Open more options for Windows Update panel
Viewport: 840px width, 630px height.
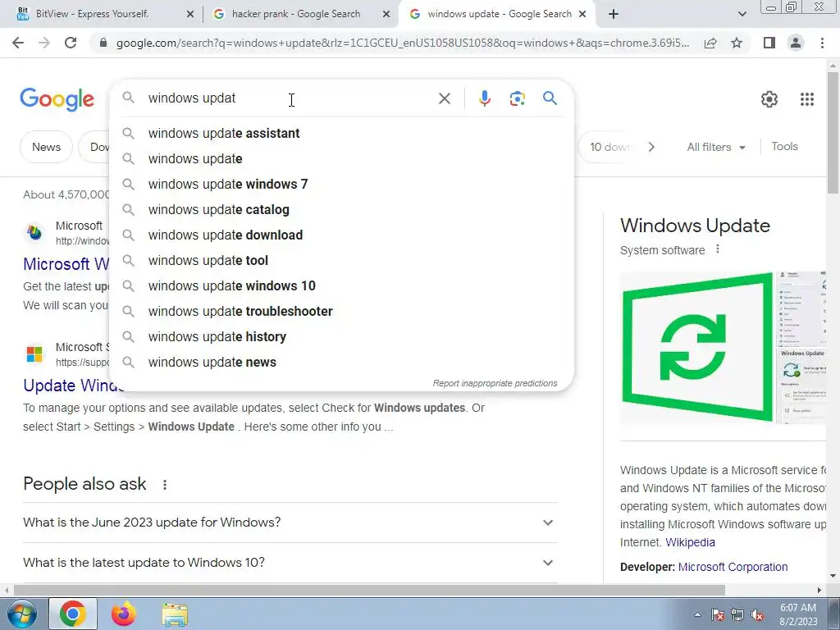717,249
